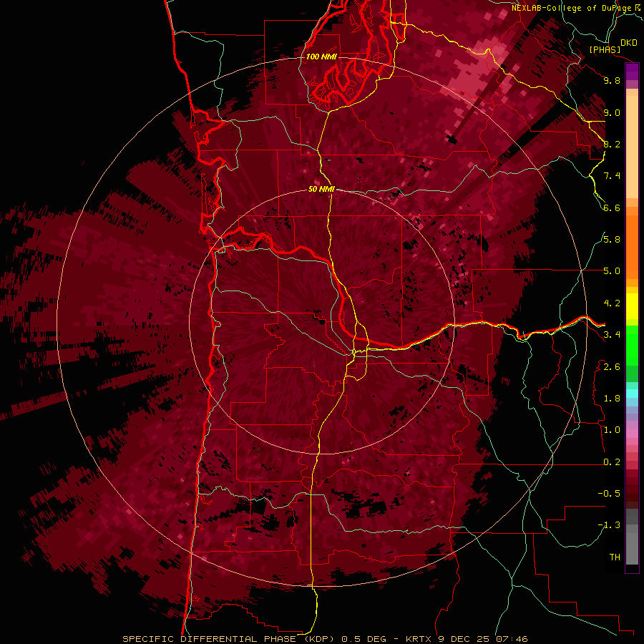Click the KRTX station identifier in the caption

[419, 639]
